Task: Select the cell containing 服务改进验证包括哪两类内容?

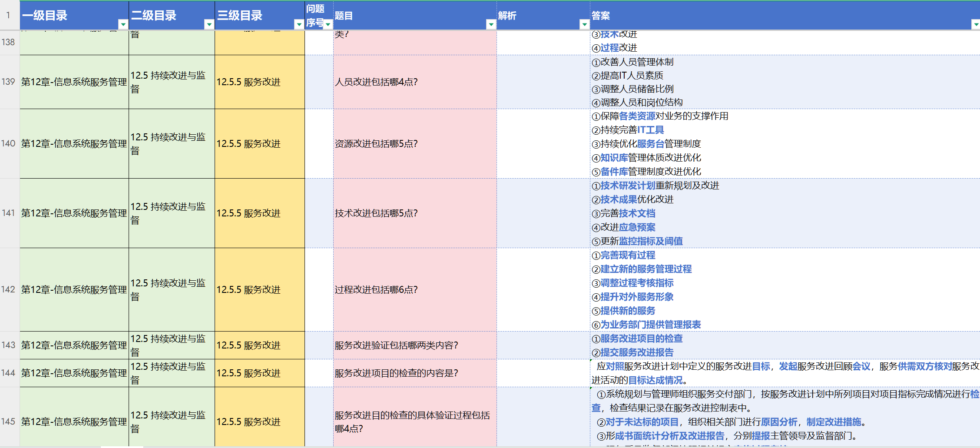Action: 414,345
